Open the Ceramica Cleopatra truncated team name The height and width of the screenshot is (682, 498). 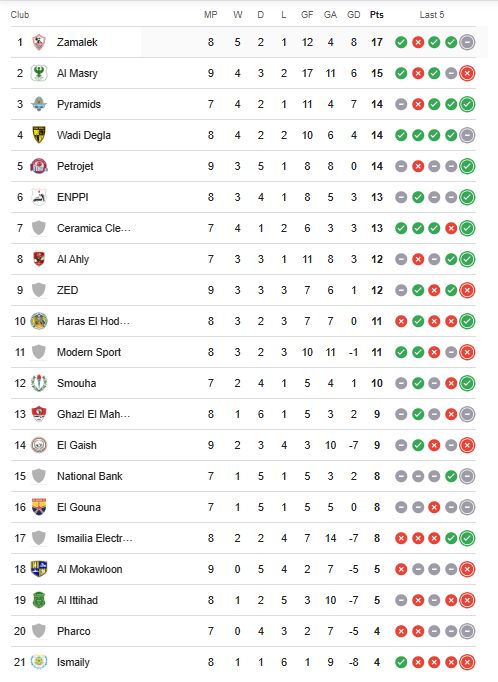pos(94,228)
